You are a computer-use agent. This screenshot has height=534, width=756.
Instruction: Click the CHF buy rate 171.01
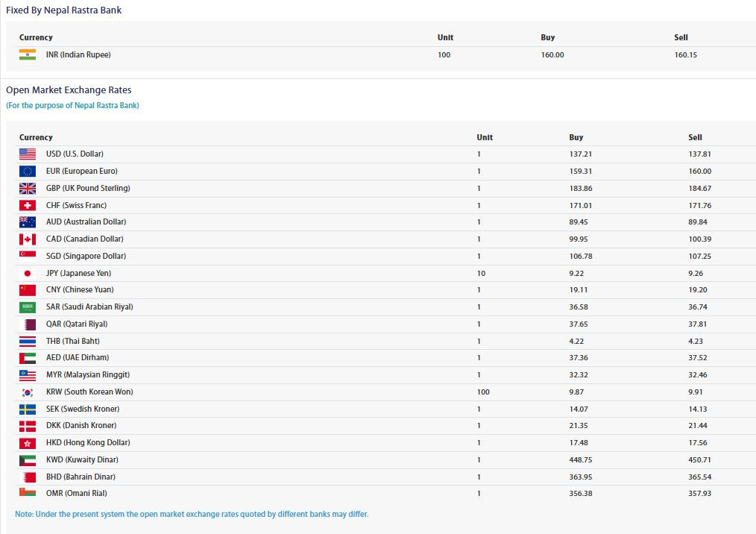581,206
